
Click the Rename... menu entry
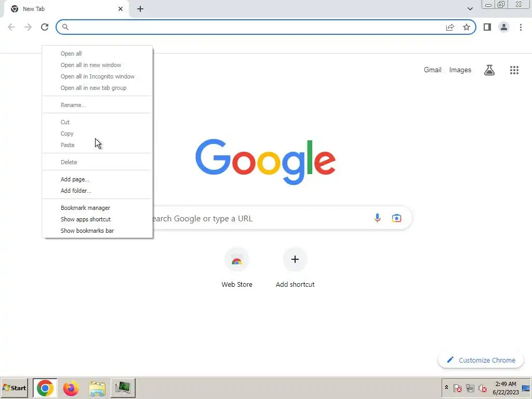(97, 105)
